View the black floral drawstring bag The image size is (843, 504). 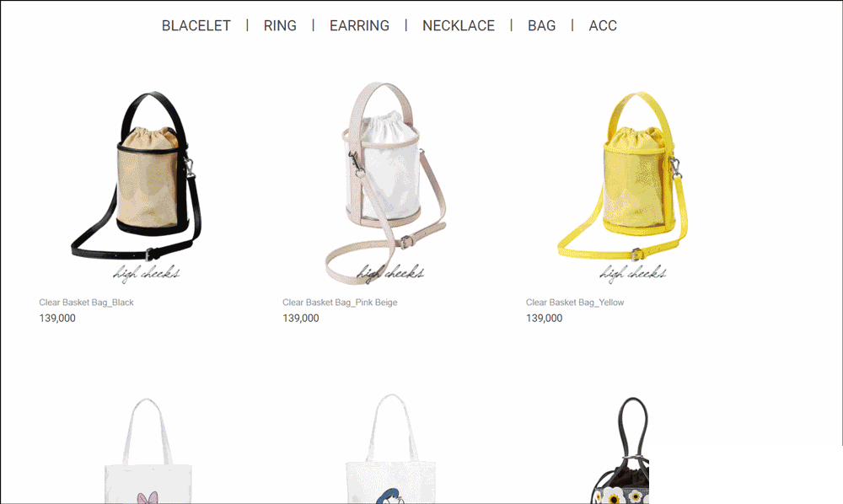(621, 450)
